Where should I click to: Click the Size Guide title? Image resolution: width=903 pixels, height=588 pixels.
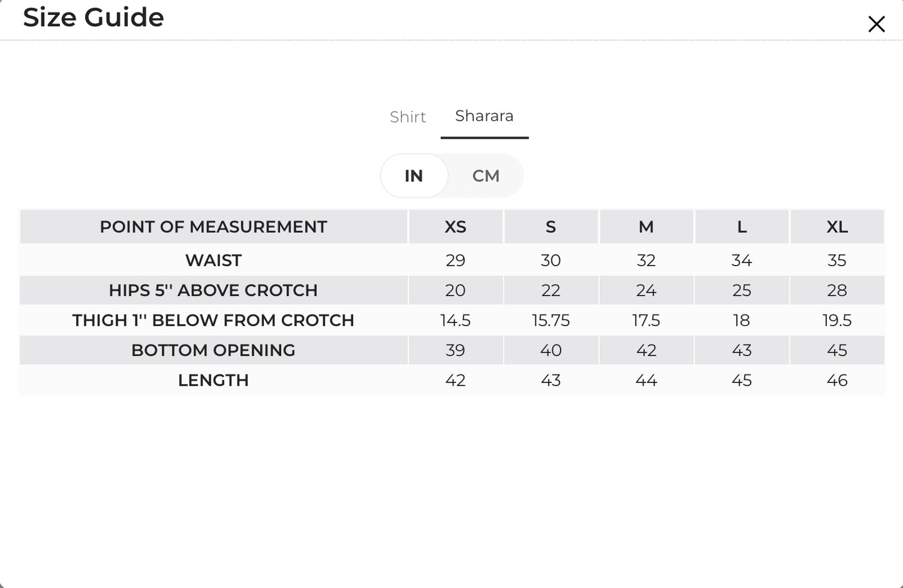point(93,17)
